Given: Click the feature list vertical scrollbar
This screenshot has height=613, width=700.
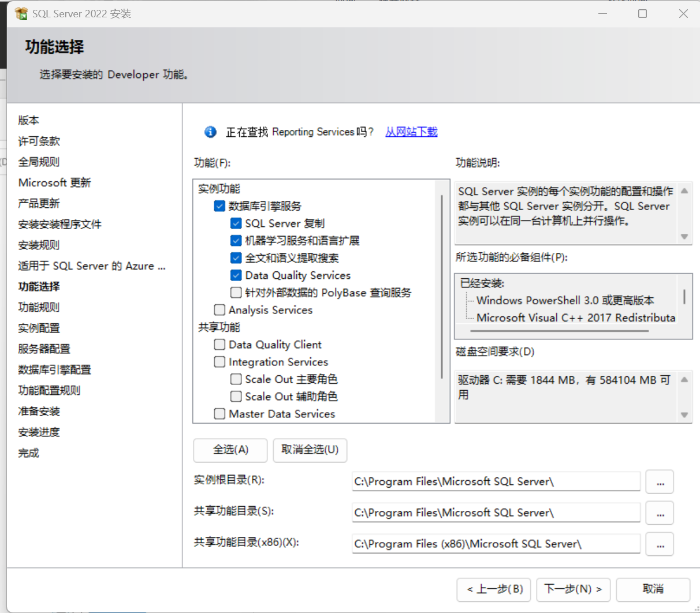Looking at the screenshot, I should pyautogui.click(x=442, y=286).
